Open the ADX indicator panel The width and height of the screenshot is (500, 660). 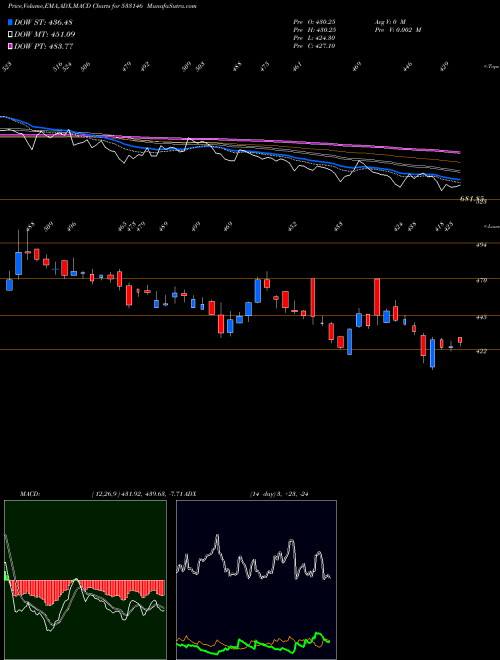(x=256, y=580)
